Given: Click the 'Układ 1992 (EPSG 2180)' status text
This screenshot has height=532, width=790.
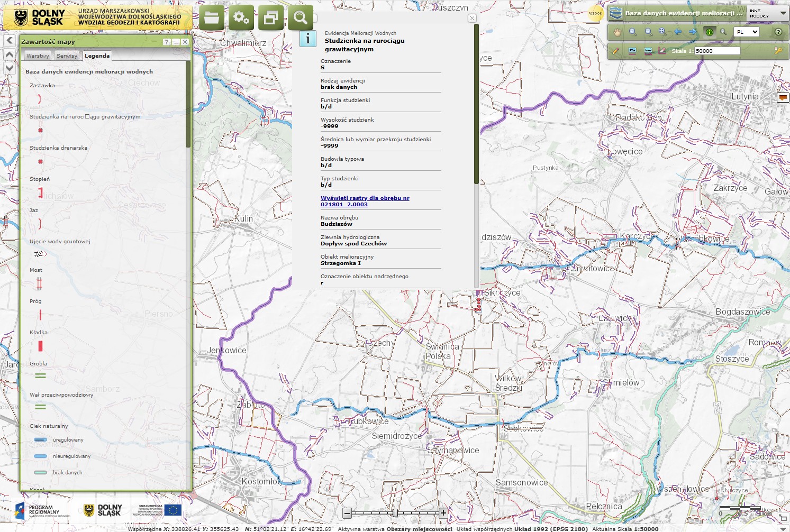Looking at the screenshot, I should pos(551,529).
